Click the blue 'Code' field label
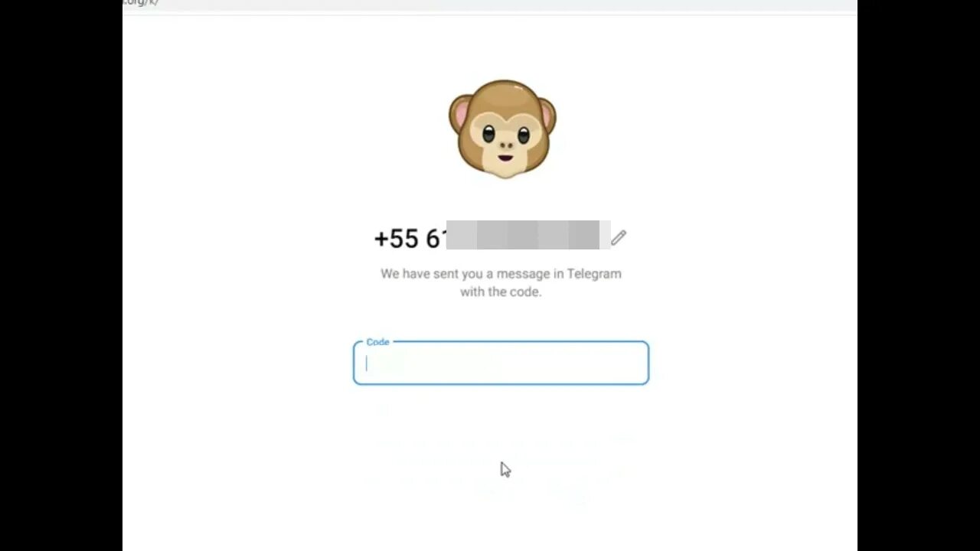This screenshot has width=980, height=551. click(377, 342)
